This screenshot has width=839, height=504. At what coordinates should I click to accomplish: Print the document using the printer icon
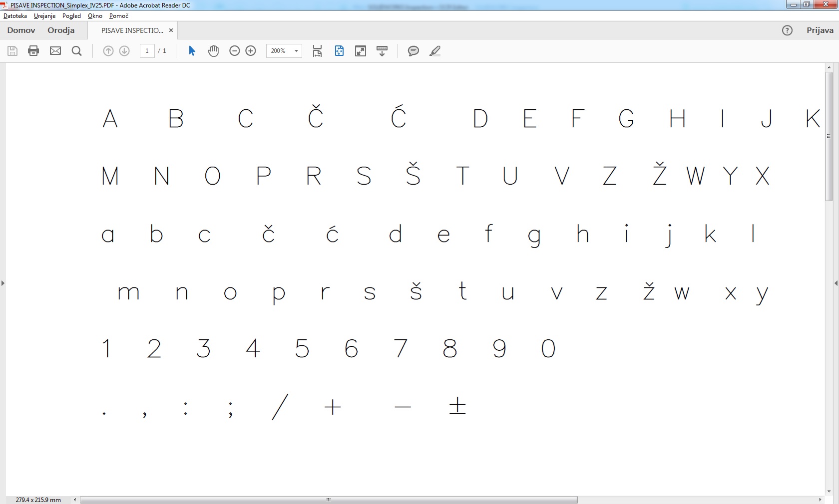pos(33,51)
